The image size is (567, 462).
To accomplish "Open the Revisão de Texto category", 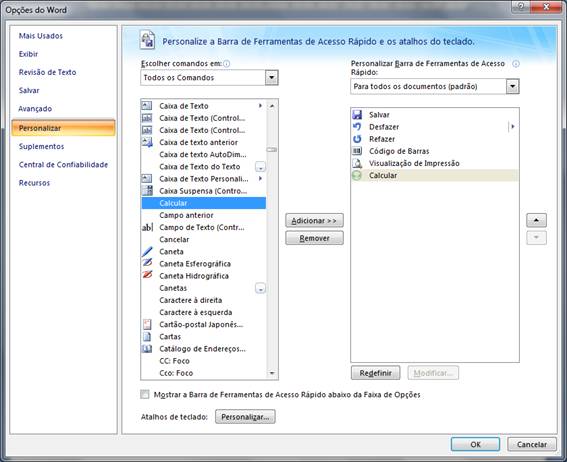I will [x=47, y=72].
